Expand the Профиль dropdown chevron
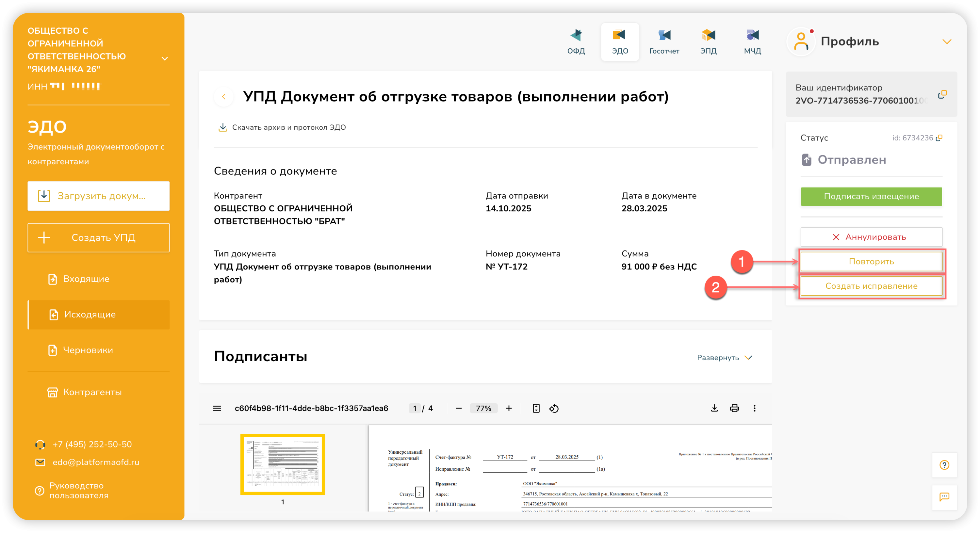Viewport: 980px width, 533px height. pyautogui.click(x=947, y=41)
